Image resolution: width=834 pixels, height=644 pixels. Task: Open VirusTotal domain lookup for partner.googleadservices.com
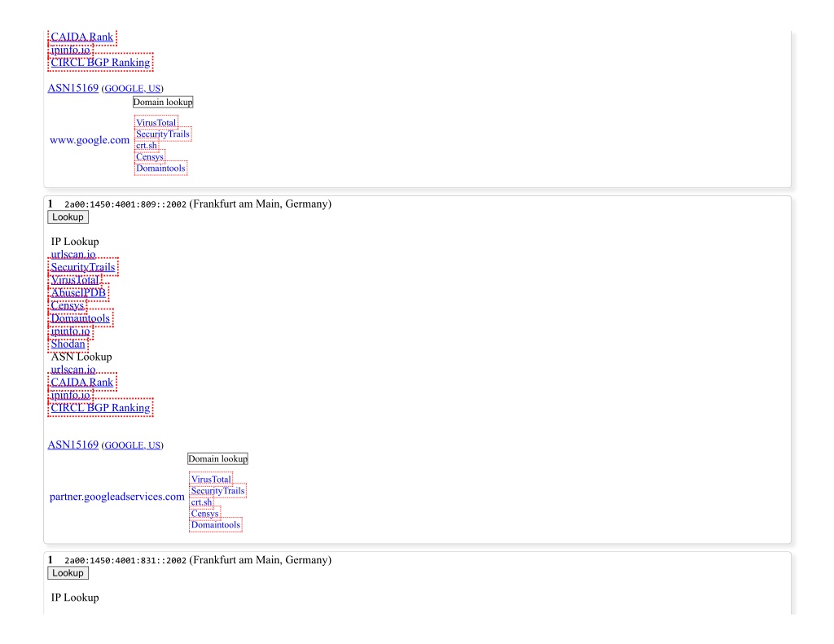(x=211, y=480)
